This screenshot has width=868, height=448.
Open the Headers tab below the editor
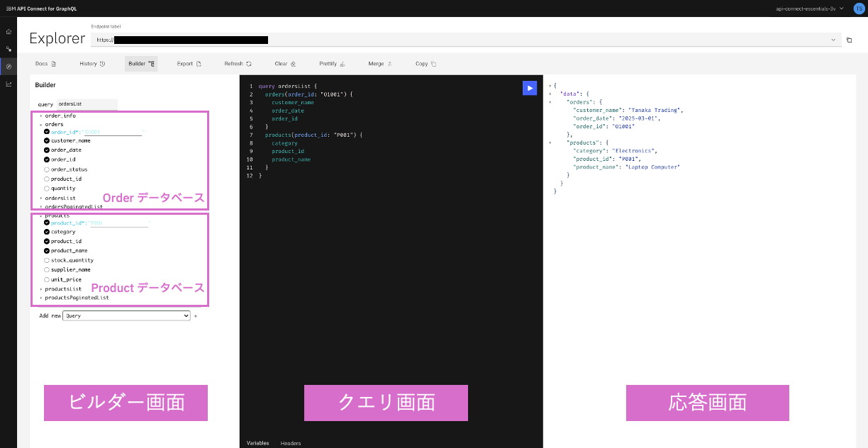tap(291, 443)
